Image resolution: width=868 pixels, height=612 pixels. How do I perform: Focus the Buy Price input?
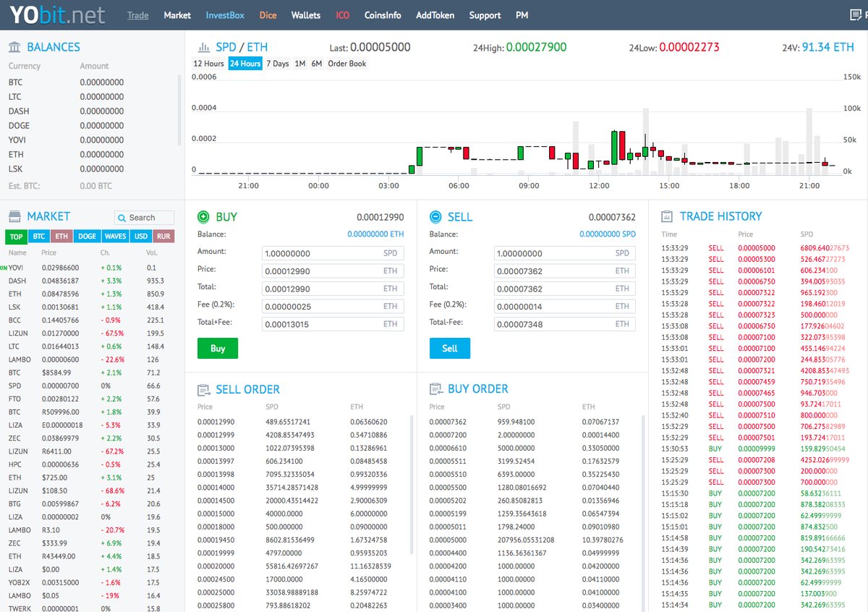coord(333,271)
